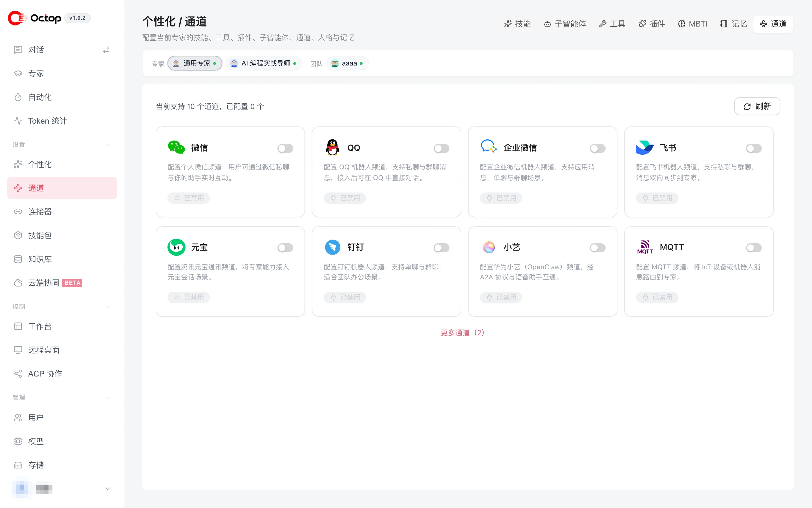This screenshot has width=812, height=508.
Task: Click the 钉钉 blue logo icon
Action: [x=332, y=247]
